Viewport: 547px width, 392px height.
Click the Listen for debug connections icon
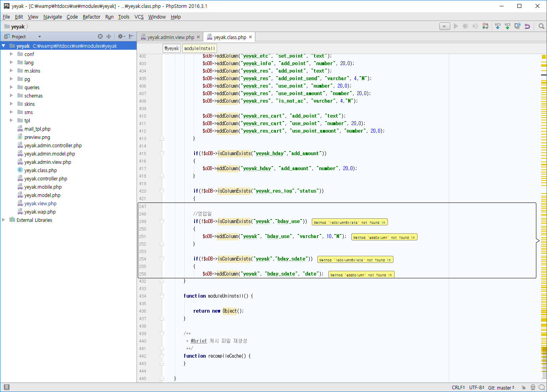point(485,26)
